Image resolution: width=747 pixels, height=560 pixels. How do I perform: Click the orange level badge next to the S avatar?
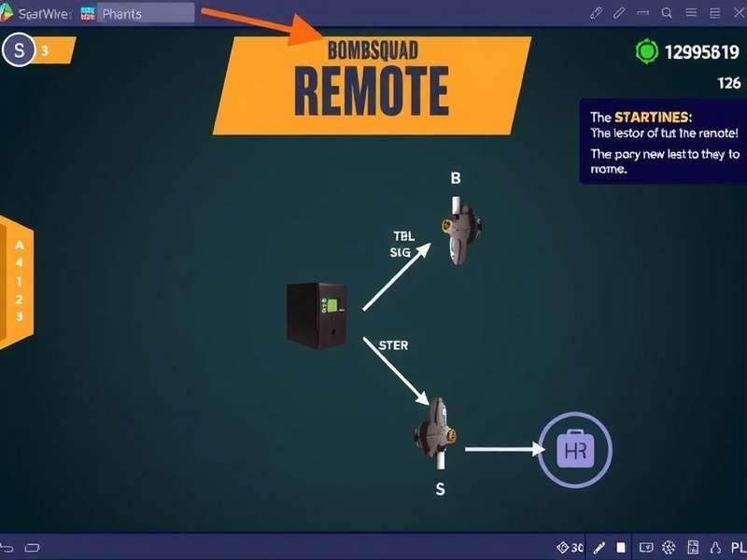click(x=54, y=50)
